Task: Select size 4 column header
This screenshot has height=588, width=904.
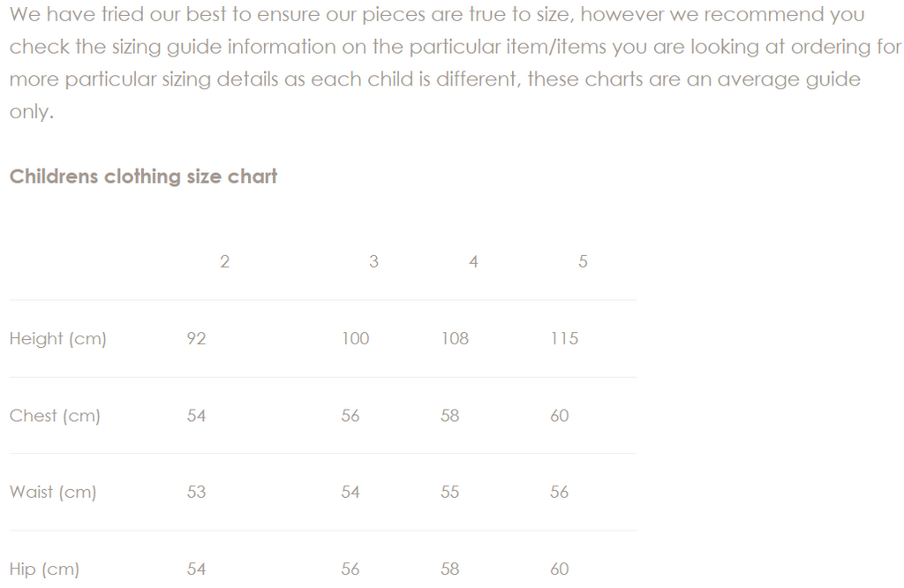Action: 473,262
